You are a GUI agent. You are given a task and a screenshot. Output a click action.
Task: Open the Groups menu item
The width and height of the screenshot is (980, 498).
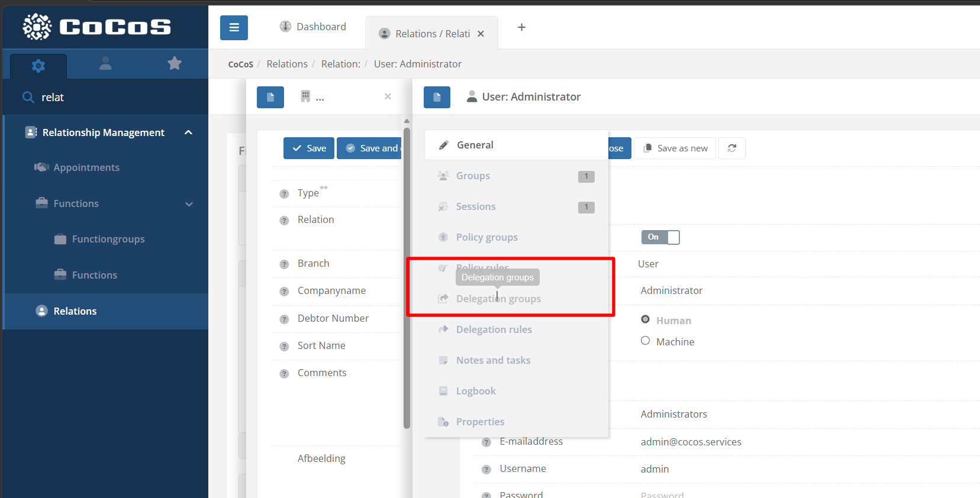point(517,176)
